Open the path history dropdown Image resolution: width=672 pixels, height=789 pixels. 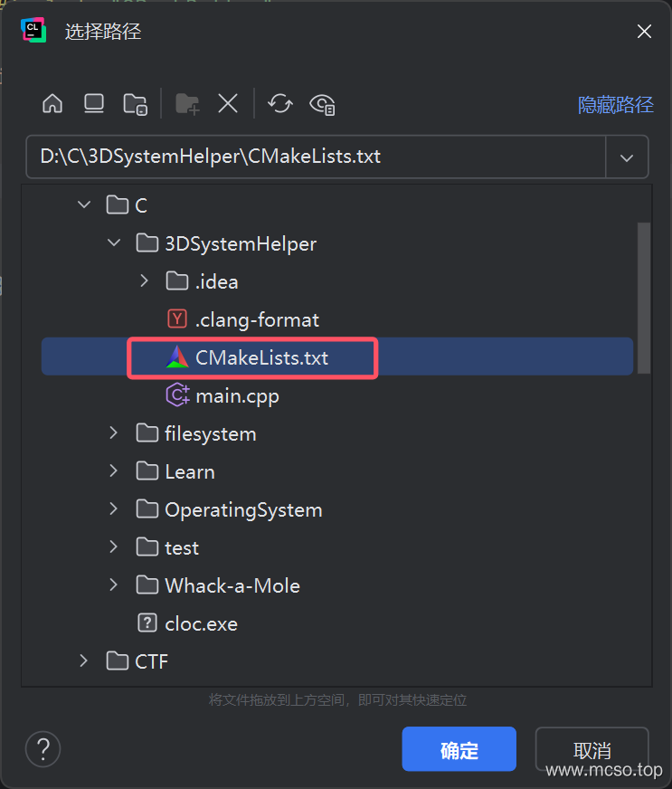[x=627, y=157]
